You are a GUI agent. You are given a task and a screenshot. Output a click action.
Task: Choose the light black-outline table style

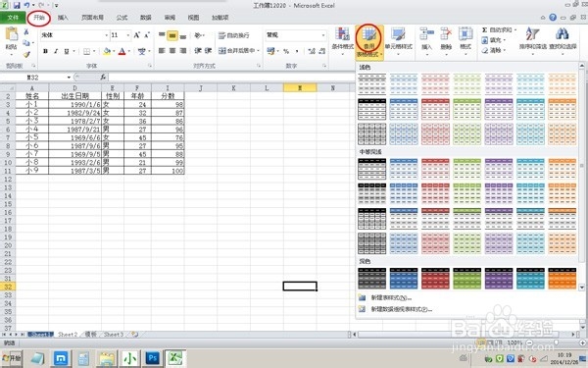[x=372, y=109]
